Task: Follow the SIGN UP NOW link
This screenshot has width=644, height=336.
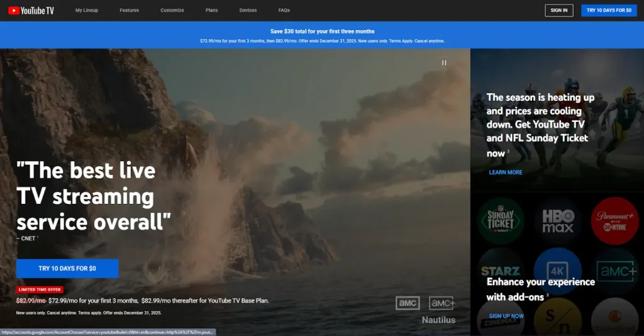Action: [506, 316]
